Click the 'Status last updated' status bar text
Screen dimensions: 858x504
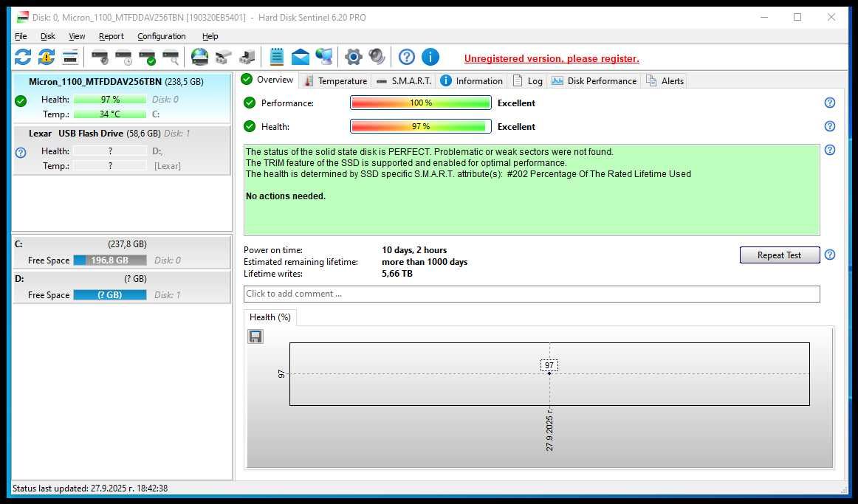[x=90, y=489]
